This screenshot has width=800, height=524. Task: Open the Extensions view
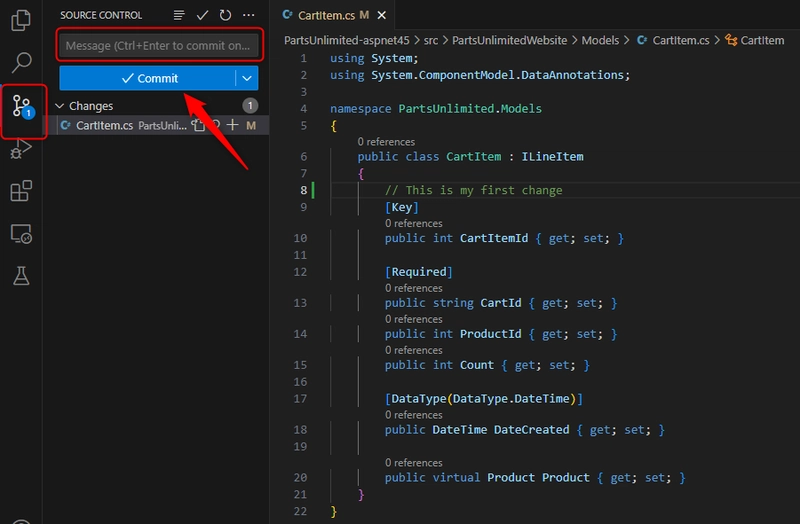pos(21,191)
